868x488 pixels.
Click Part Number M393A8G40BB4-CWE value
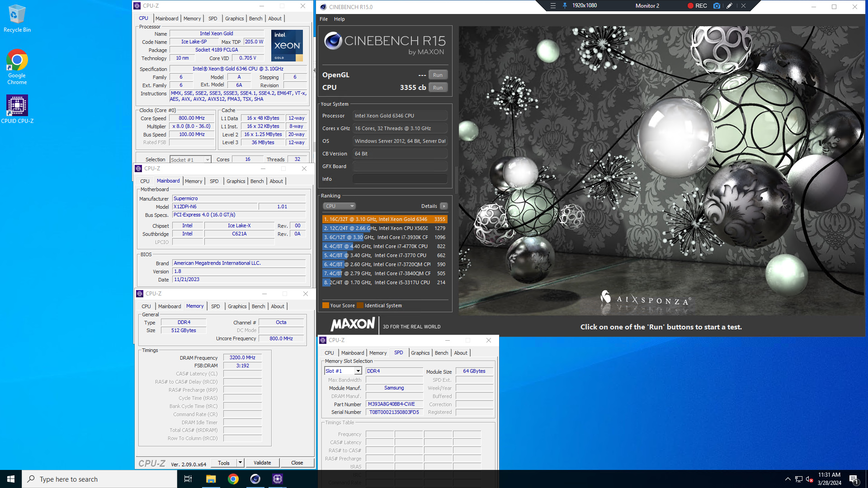(394, 404)
